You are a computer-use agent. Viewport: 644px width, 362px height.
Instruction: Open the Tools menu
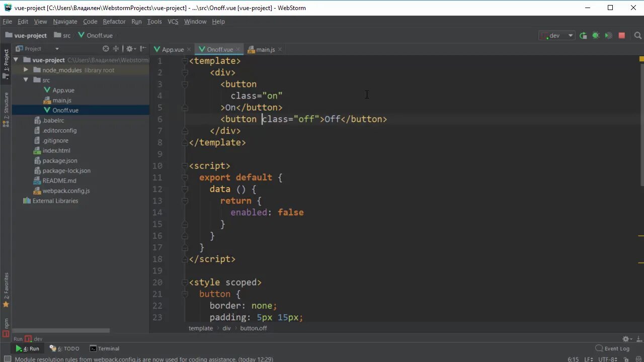coord(154,22)
